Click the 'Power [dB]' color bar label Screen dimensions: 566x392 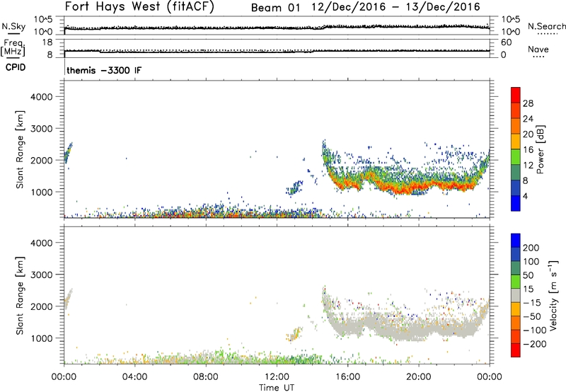coord(541,149)
